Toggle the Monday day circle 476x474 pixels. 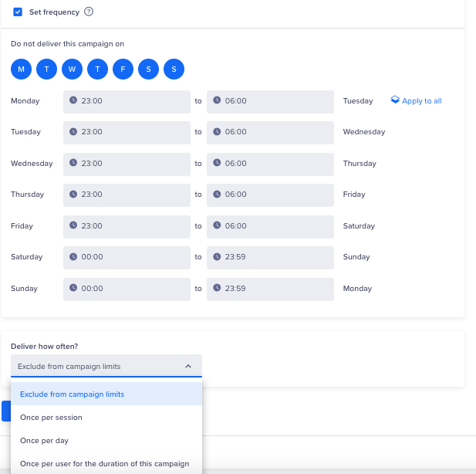21,69
